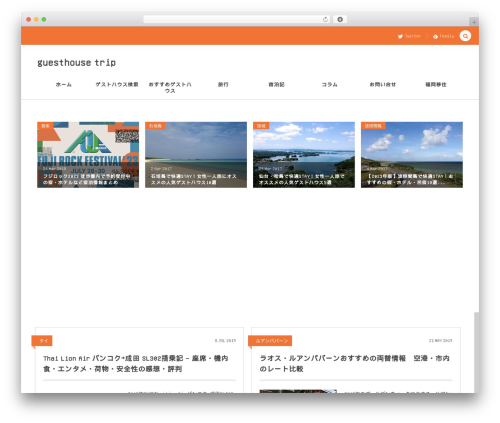Click the orange 波照間島 category tag
Viewport: 500px width, 423px height.
pos(373,126)
